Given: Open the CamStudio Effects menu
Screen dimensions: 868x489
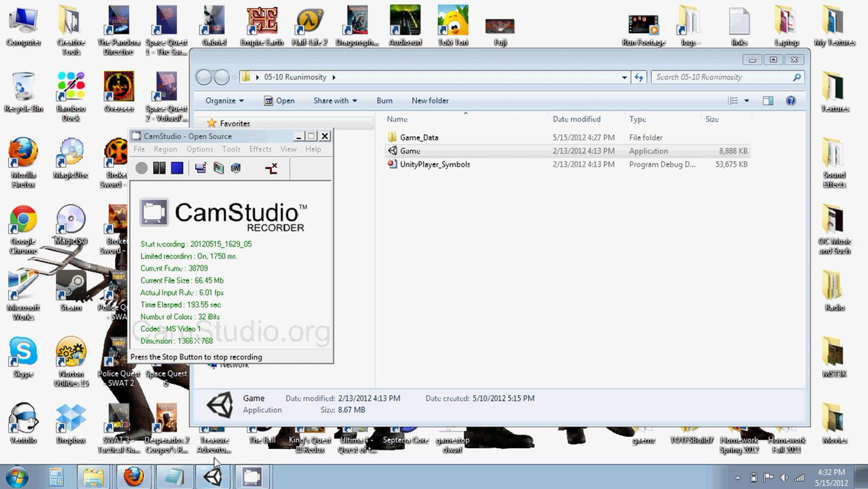Looking at the screenshot, I should [260, 149].
